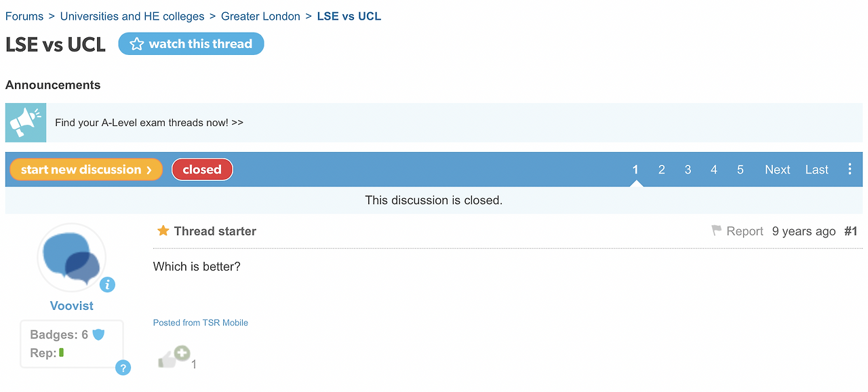This screenshot has height=392, width=868.
Task: Go to page 5 of the thread
Action: [740, 170]
